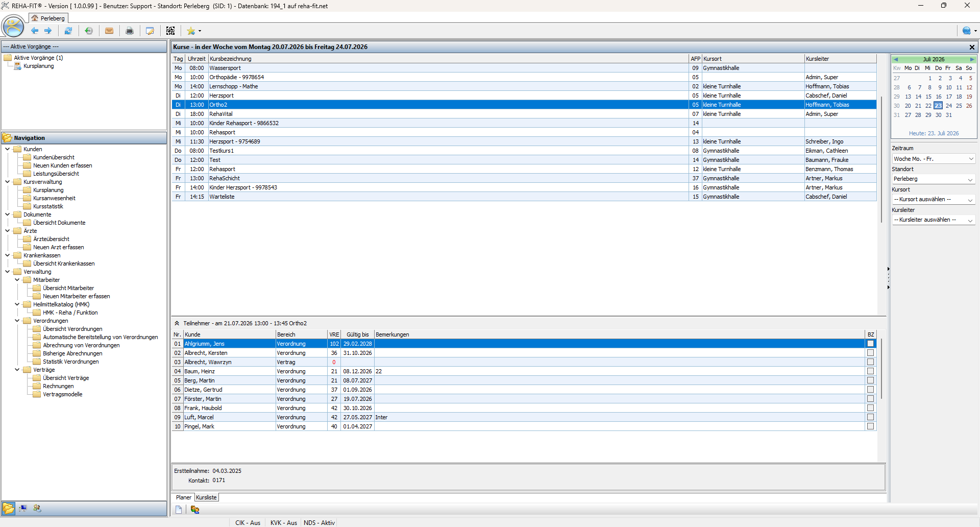Click the window-with-pencil edit icon in toolbar
This screenshot has width=980, height=527.
[x=150, y=31]
